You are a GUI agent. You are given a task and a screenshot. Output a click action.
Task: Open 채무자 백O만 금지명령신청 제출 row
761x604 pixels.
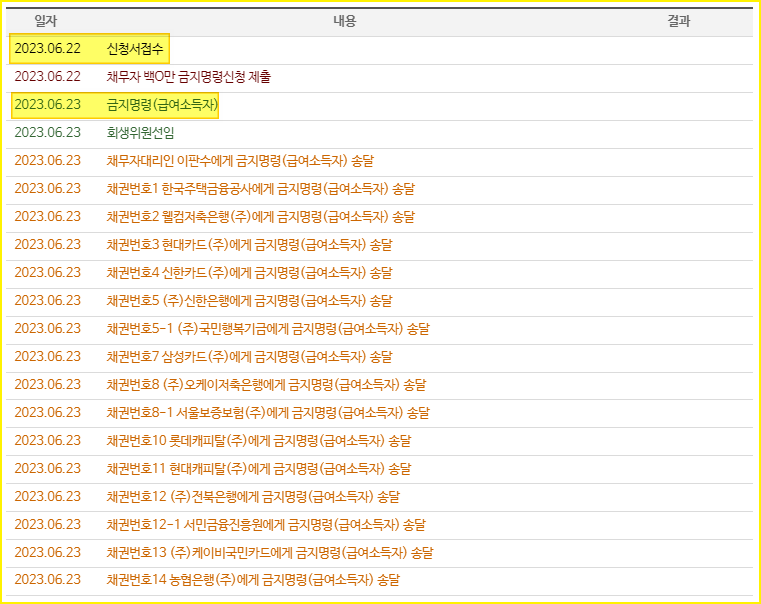(x=380, y=77)
